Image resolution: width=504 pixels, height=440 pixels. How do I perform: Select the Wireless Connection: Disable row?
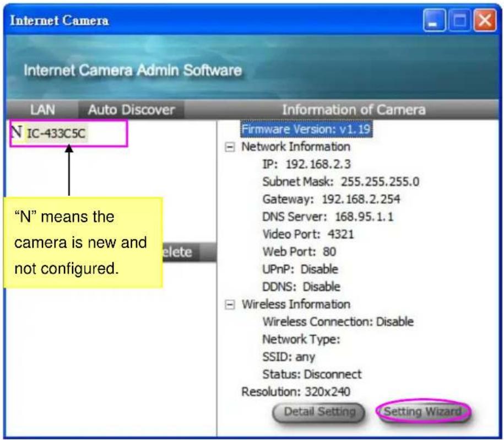(x=338, y=321)
